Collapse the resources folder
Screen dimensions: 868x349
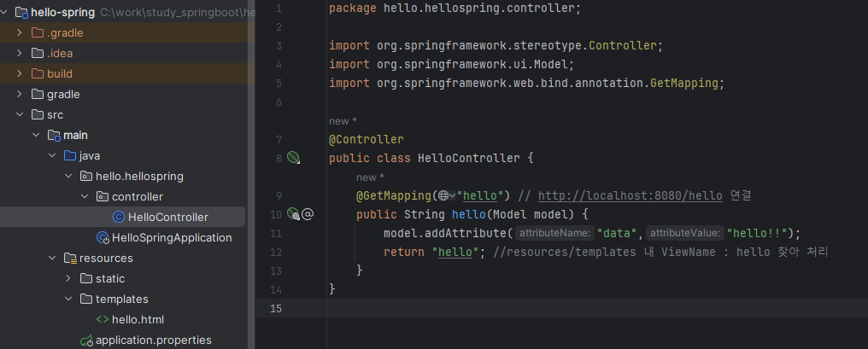(52, 259)
